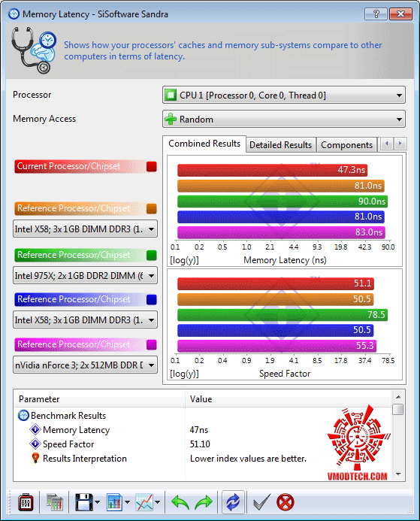
Task: Open the Intel 975X DDR2 reference dropdown
Action: 85,275
